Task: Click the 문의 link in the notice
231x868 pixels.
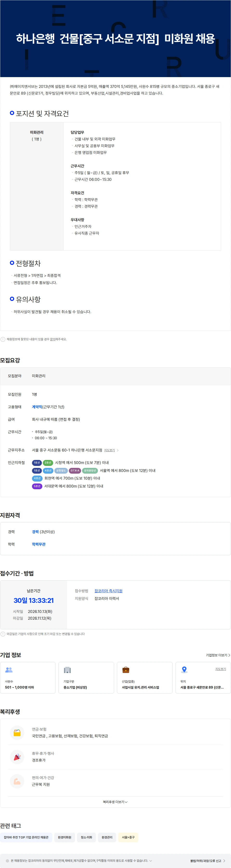Action: pos(53,339)
